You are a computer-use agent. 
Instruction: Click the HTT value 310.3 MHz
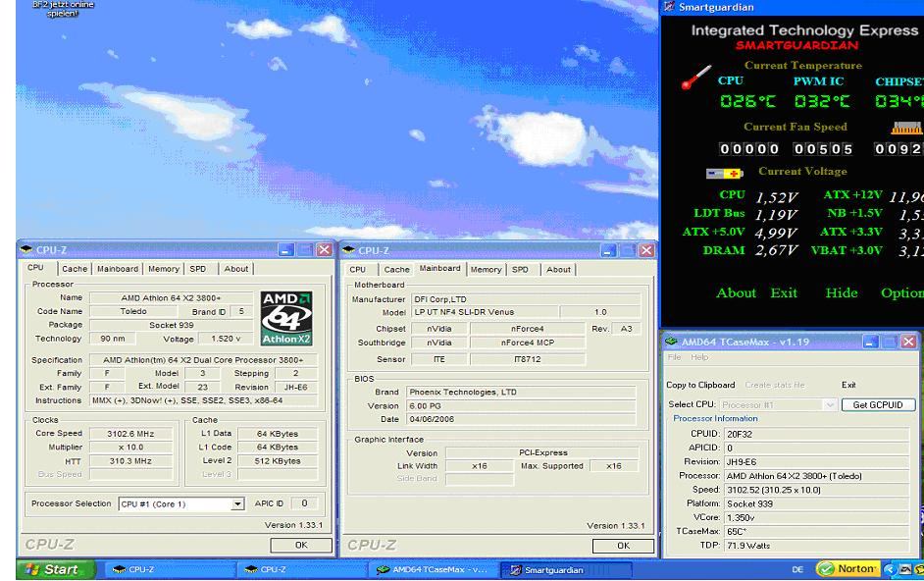click(130, 461)
